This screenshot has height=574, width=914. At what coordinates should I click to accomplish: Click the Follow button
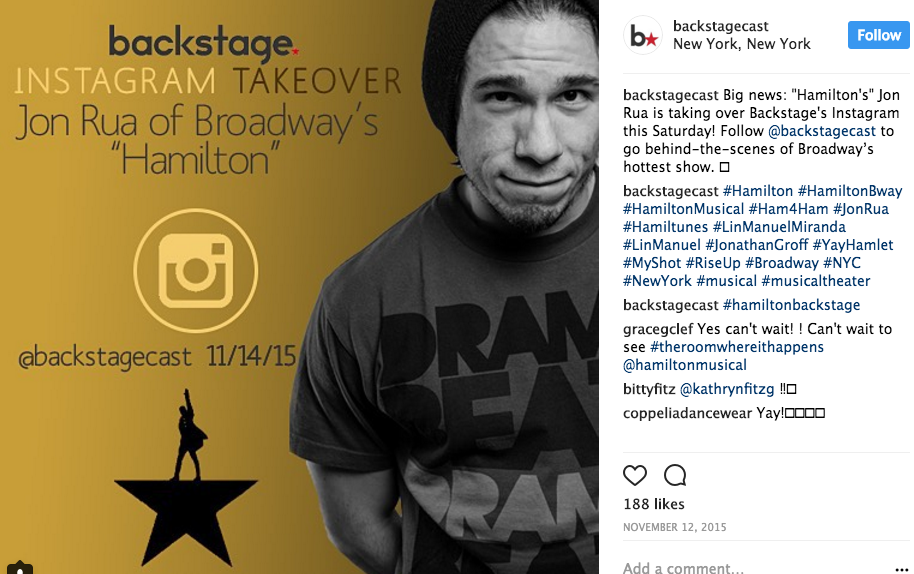point(878,35)
